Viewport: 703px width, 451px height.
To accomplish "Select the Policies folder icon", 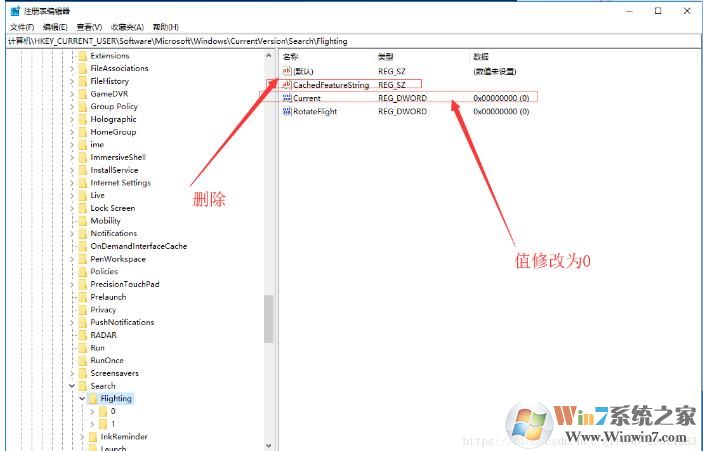I will coord(82,271).
